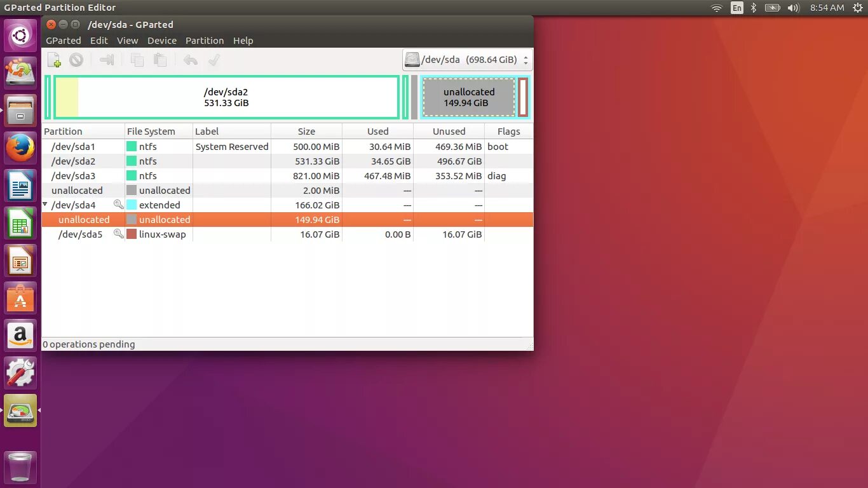Open the Partition menu
Viewport: 868px width, 488px height.
click(205, 41)
